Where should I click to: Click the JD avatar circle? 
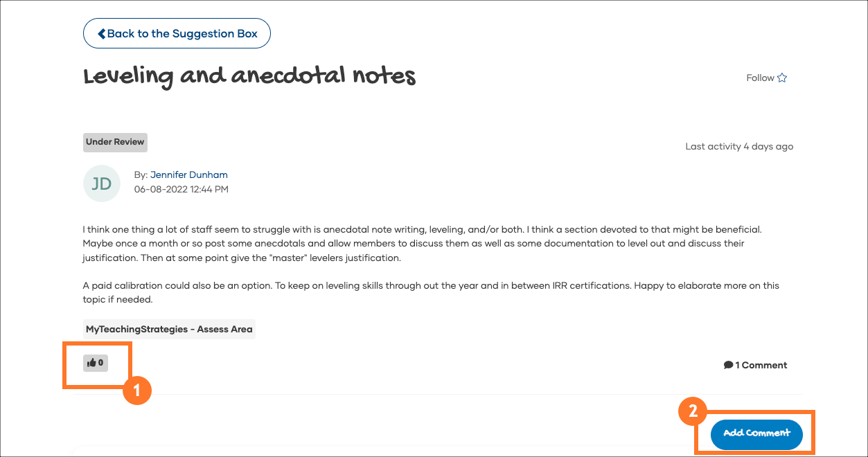pyautogui.click(x=102, y=183)
